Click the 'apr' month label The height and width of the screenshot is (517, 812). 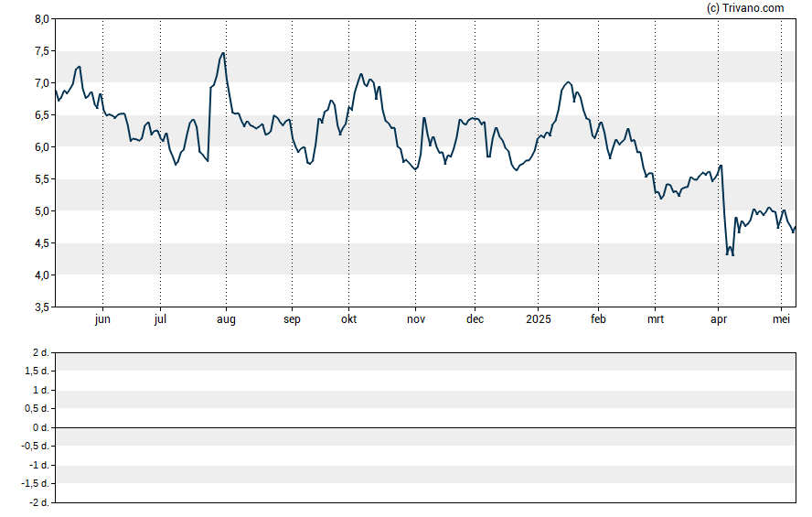[x=718, y=319]
